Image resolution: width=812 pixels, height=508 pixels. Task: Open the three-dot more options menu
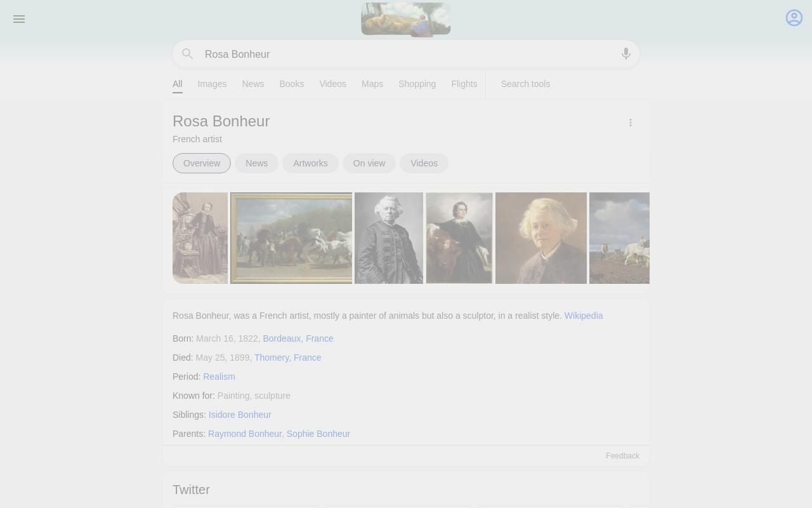[631, 123]
